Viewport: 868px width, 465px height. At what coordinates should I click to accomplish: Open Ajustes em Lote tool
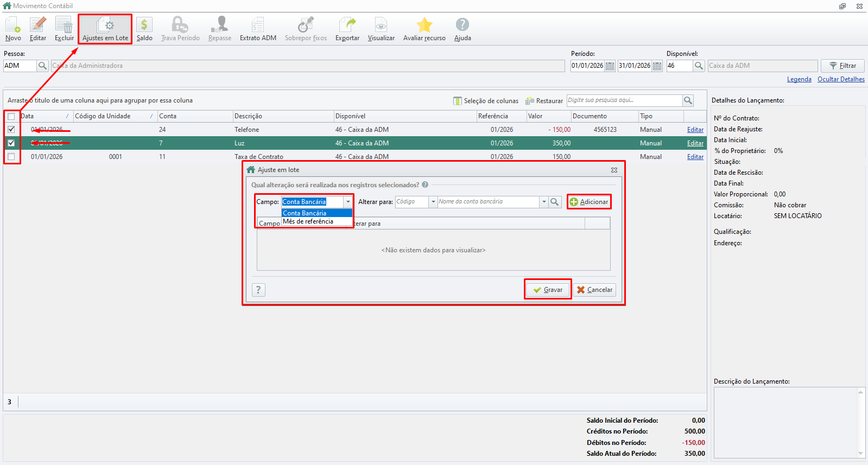[x=105, y=29]
